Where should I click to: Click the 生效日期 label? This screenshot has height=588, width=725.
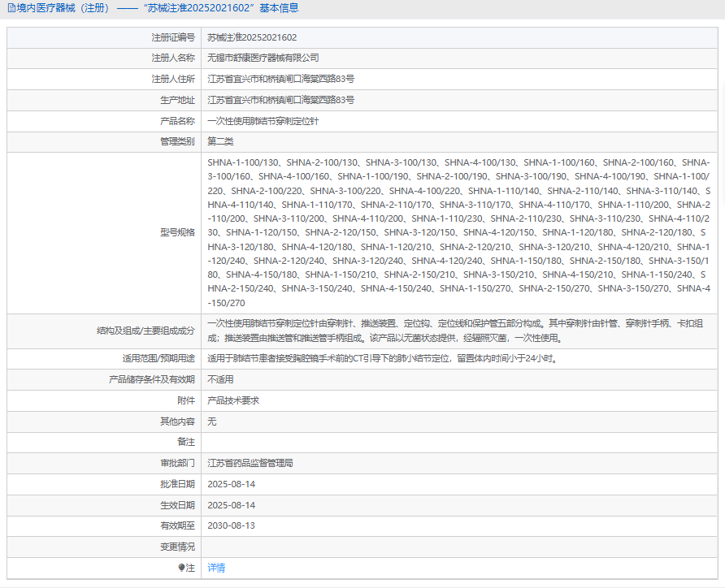[x=177, y=505]
